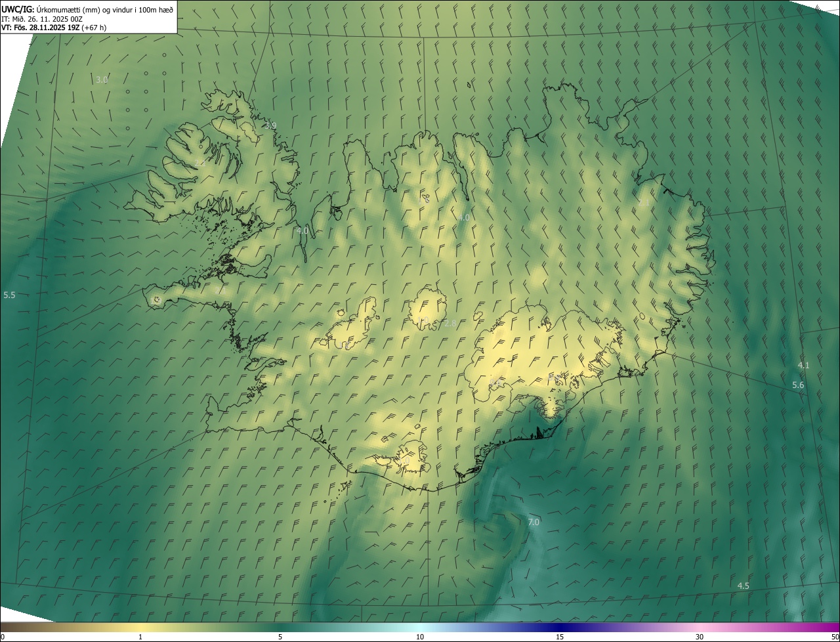Click the '3.9' value label in the Westfjords
The width and height of the screenshot is (840, 642).
[x=270, y=125]
